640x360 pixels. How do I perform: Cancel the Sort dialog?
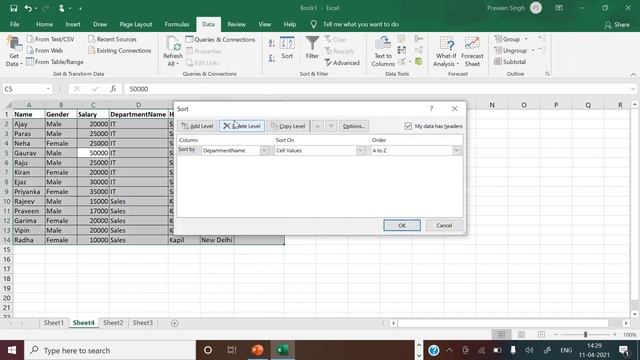coord(444,225)
